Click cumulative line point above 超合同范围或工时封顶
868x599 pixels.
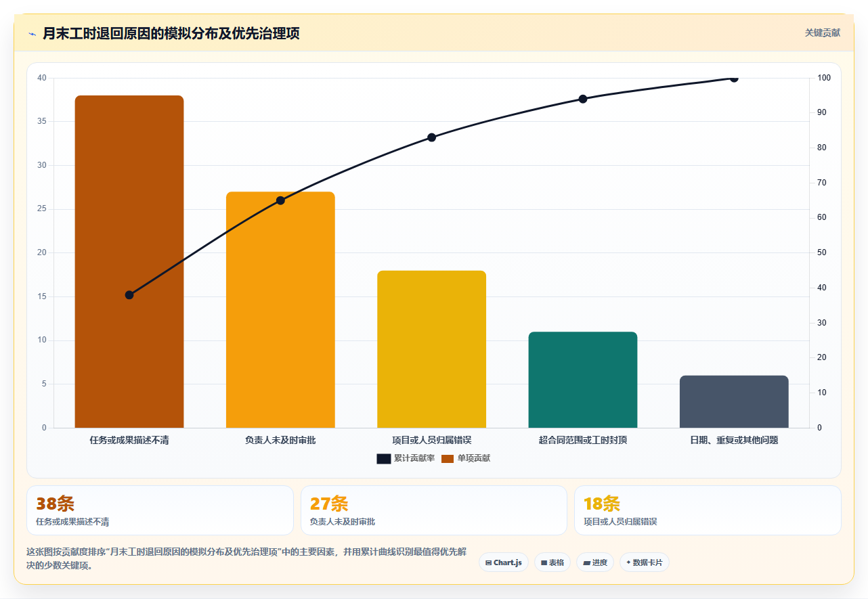[583, 99]
